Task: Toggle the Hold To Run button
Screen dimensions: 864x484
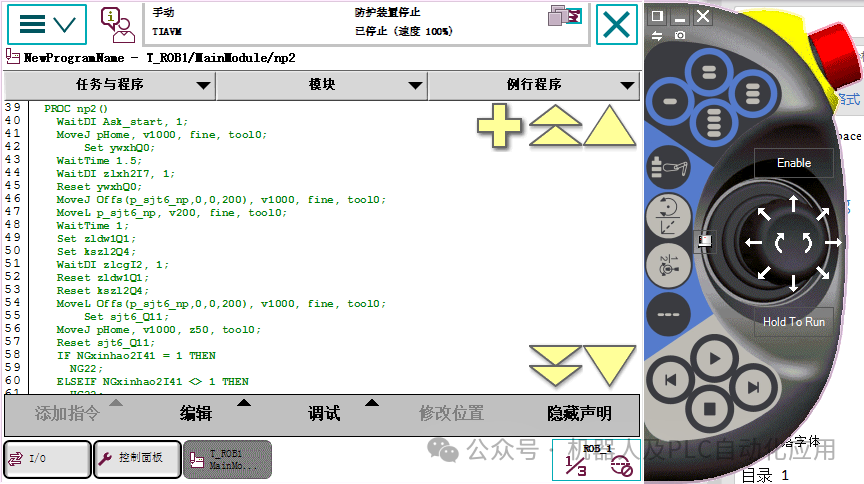Action: (x=793, y=321)
